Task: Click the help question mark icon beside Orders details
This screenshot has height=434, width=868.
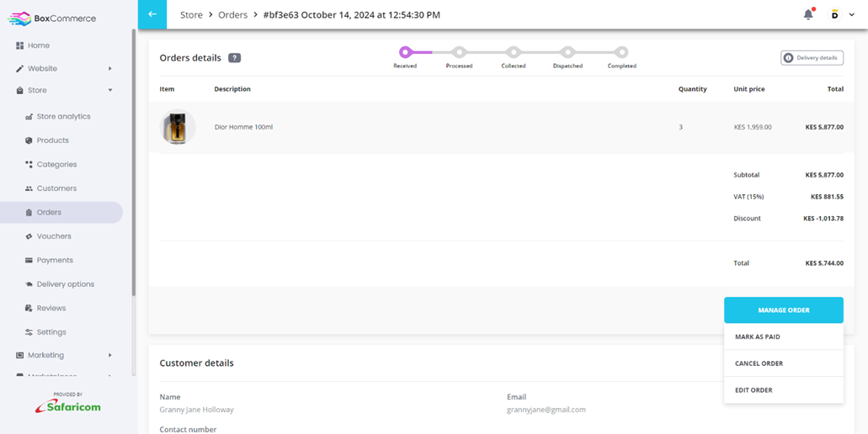Action: 234,57
